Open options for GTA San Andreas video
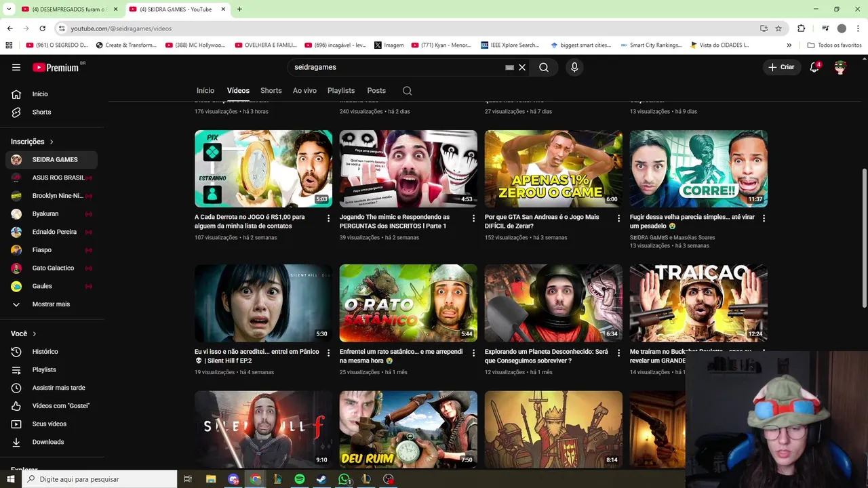The width and height of the screenshot is (868, 488). coord(618,218)
